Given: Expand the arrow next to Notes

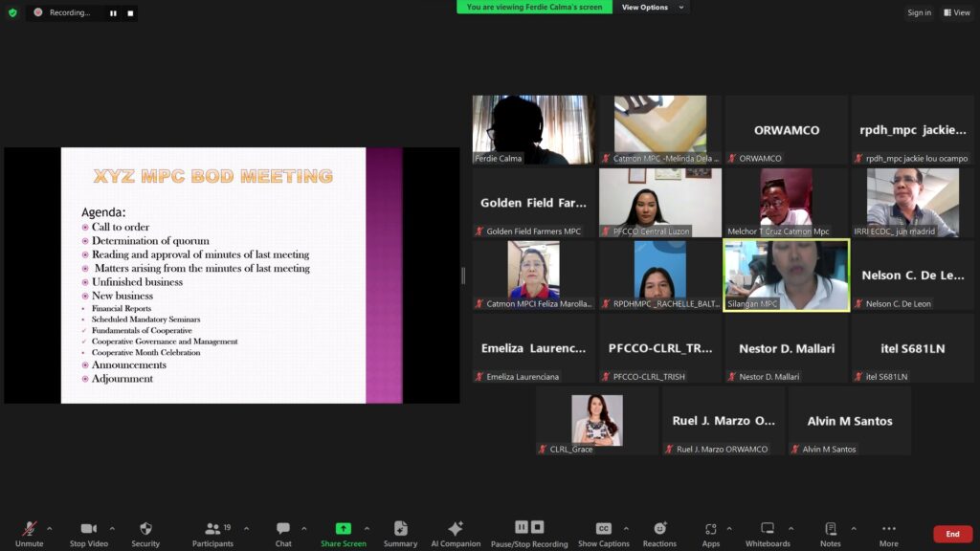Looking at the screenshot, I should [x=853, y=529].
